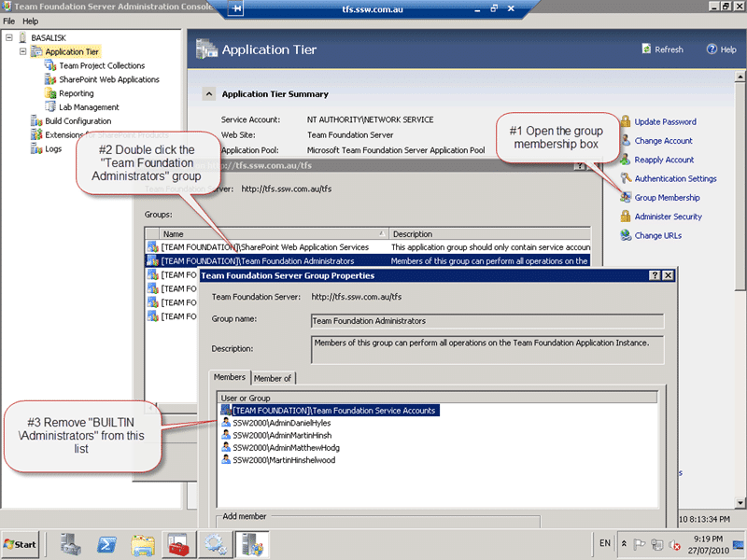Screen dimensions: 747x560
Task: Open Administer Security link
Action: pyautogui.click(x=668, y=217)
